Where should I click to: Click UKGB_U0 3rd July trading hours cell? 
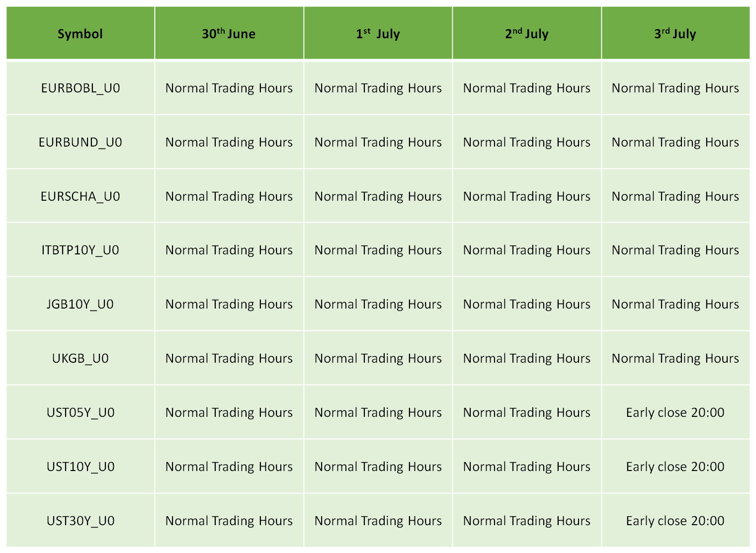675,358
